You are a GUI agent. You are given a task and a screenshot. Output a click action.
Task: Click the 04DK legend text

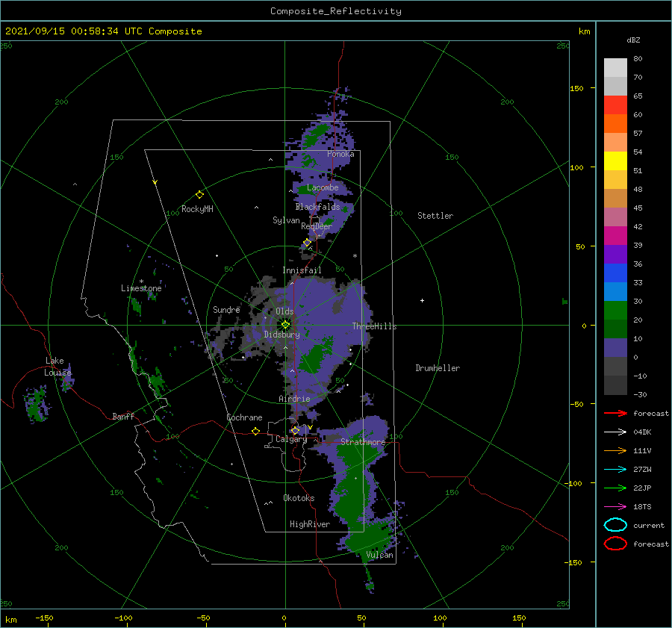click(642, 432)
